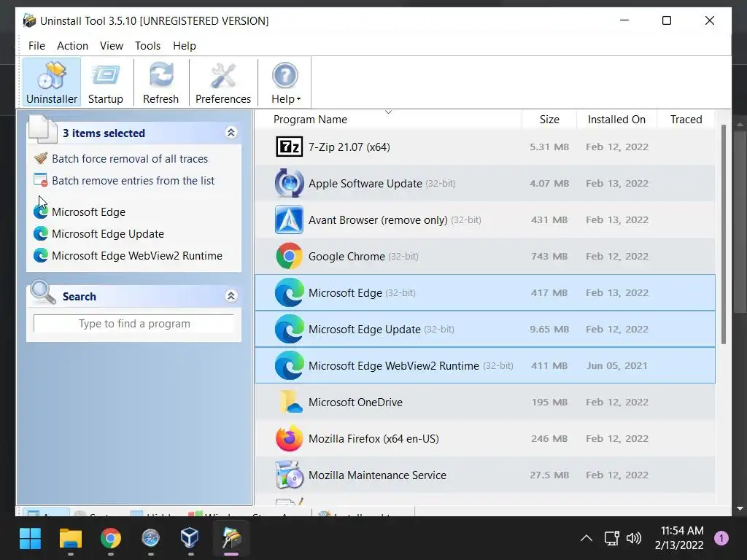Click the Mozilla Maintenance Service icon

click(x=289, y=475)
